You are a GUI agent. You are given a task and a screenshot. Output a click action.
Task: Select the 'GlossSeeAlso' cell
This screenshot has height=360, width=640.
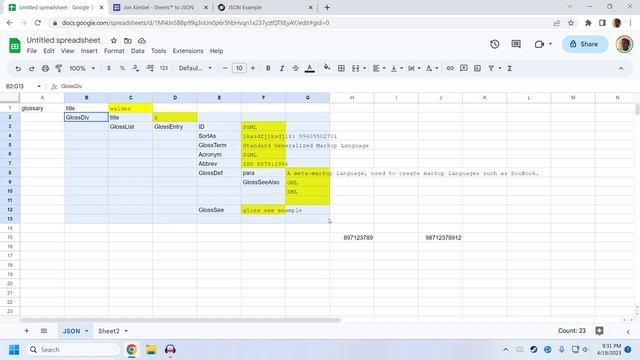263,182
